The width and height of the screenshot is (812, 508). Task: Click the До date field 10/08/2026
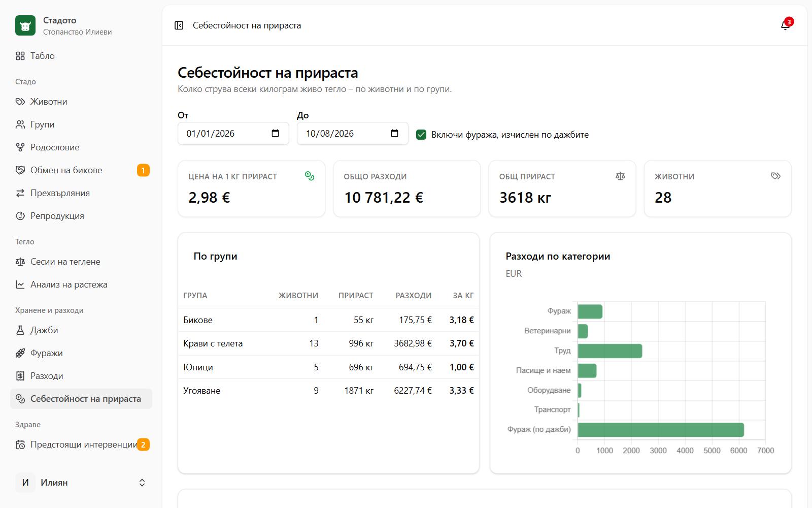[353, 134]
